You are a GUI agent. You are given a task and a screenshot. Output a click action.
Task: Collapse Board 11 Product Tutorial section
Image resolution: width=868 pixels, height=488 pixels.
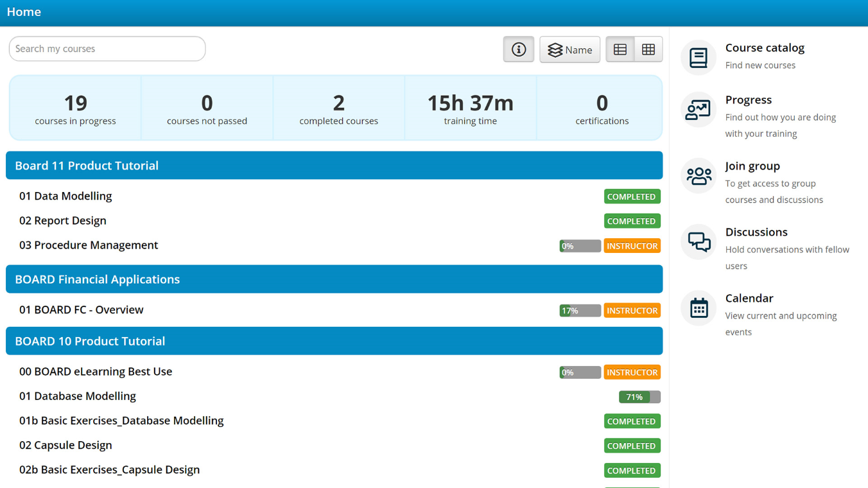pyautogui.click(x=334, y=166)
